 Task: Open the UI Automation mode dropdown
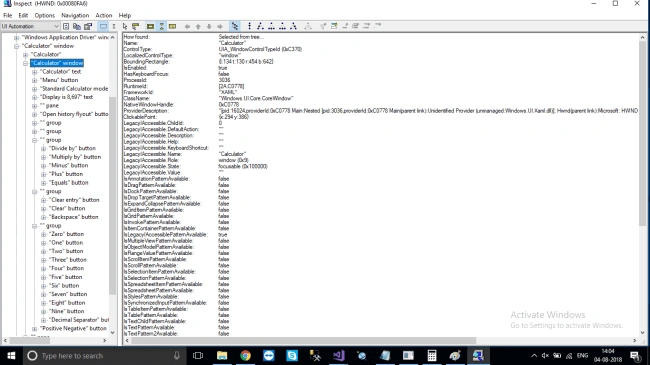point(30,26)
